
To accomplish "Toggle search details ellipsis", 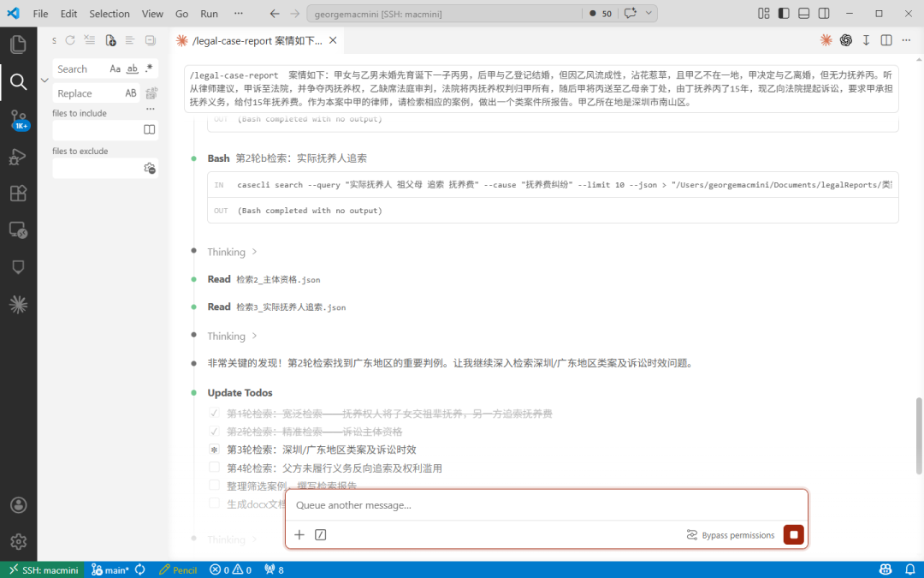I will [151, 109].
